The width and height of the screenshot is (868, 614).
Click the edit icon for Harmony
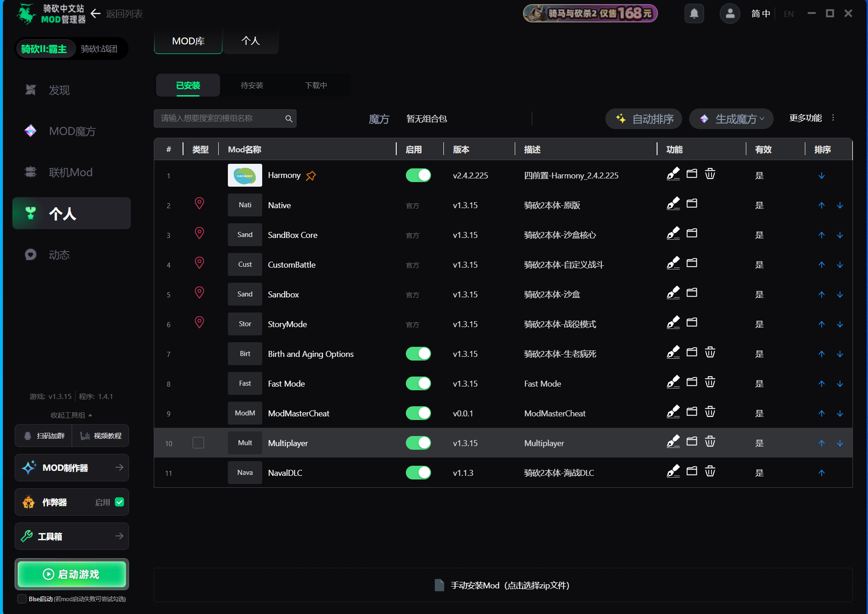[x=673, y=174]
